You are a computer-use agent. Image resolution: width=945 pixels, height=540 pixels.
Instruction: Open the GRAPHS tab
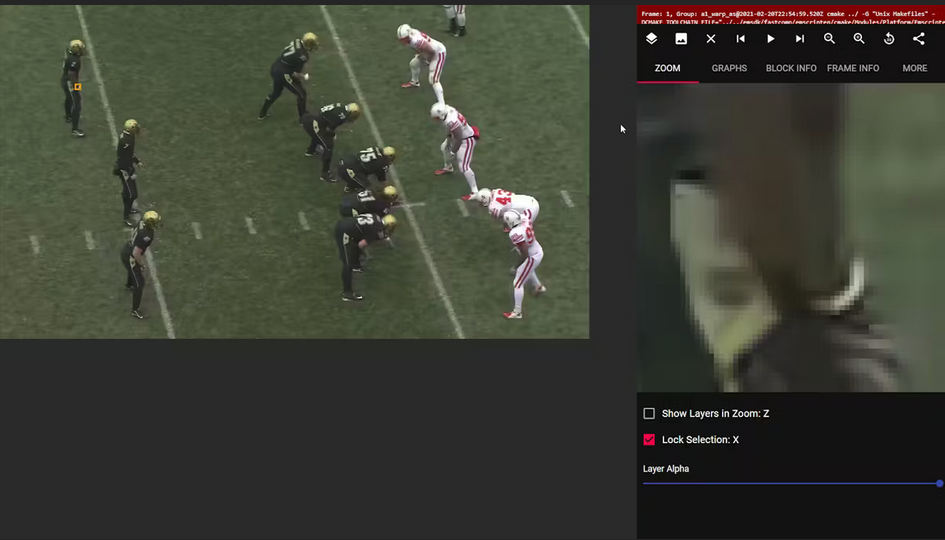(x=729, y=68)
